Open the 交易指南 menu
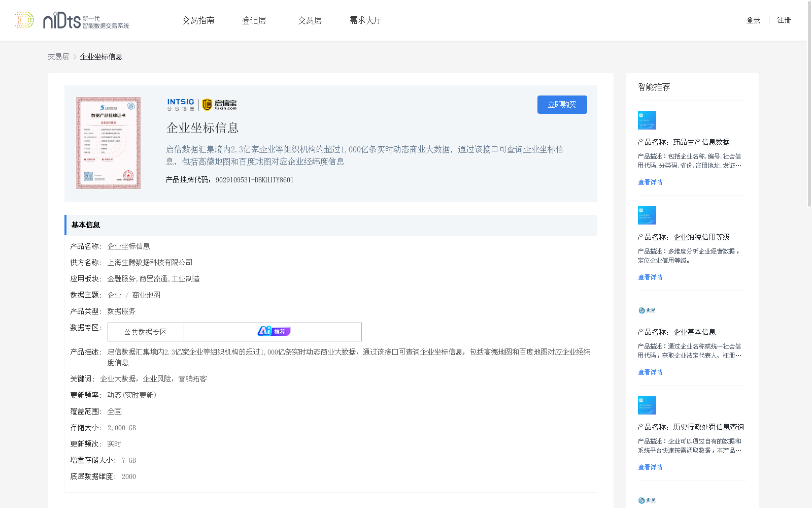The width and height of the screenshot is (812, 508). (198, 20)
